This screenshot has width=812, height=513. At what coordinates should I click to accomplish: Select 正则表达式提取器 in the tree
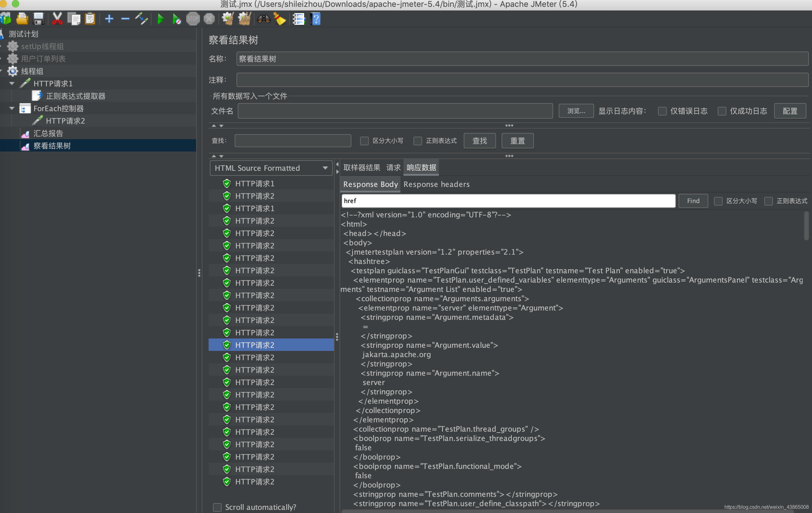(75, 96)
